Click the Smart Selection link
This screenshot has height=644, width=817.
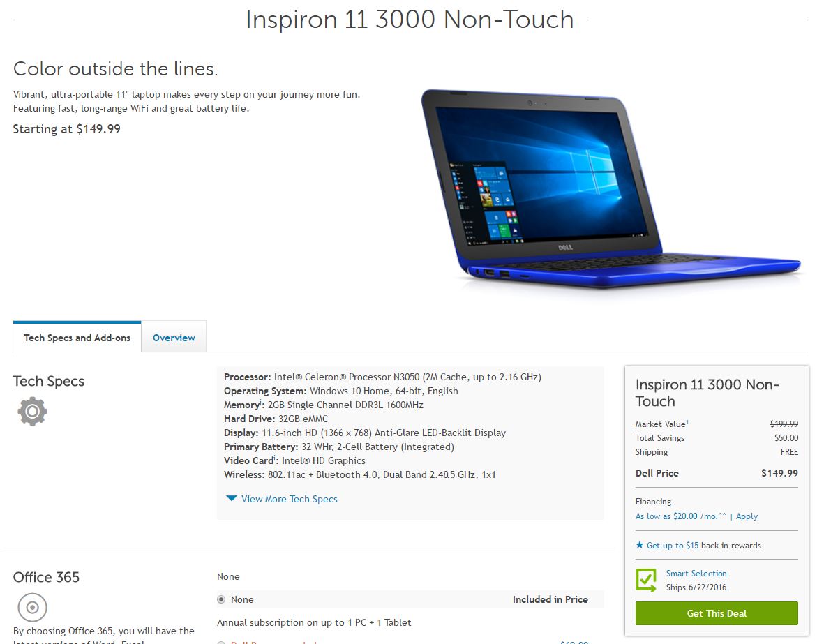(696, 573)
